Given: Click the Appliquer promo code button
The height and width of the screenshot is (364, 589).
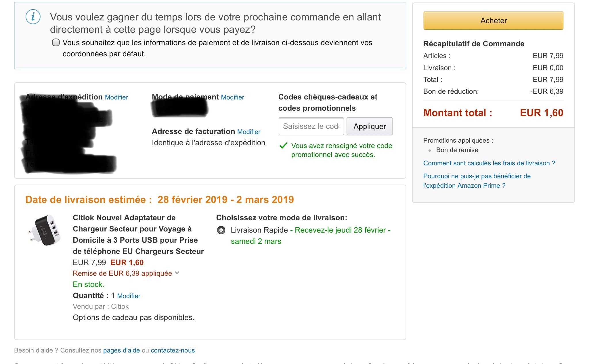Looking at the screenshot, I should click(369, 127).
